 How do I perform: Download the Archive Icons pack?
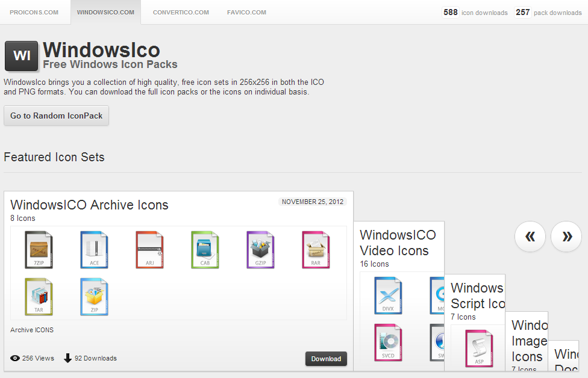(x=326, y=359)
